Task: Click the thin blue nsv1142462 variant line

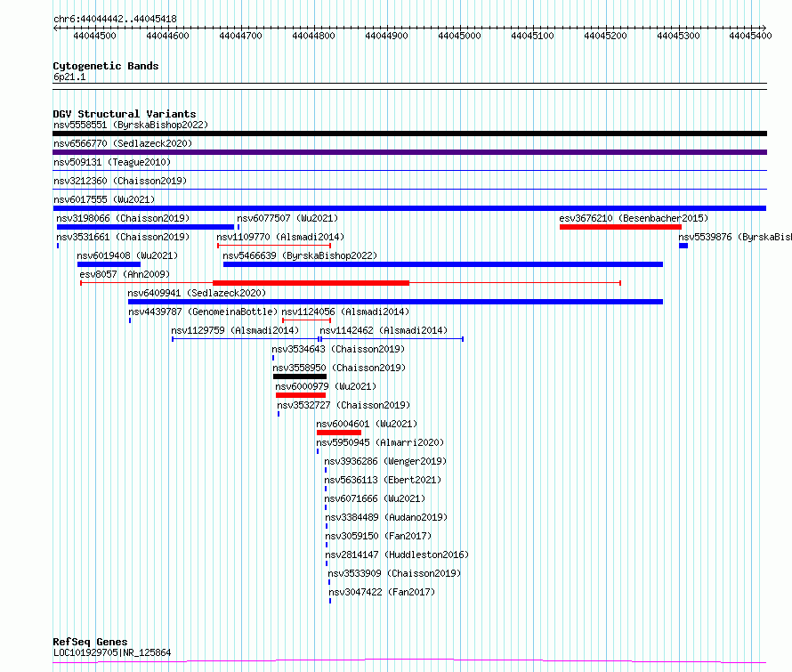Action: [392, 339]
